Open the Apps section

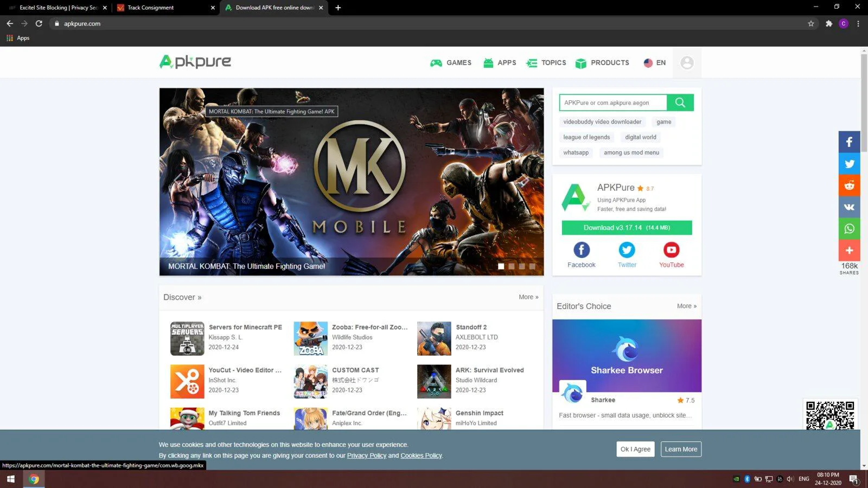point(500,63)
